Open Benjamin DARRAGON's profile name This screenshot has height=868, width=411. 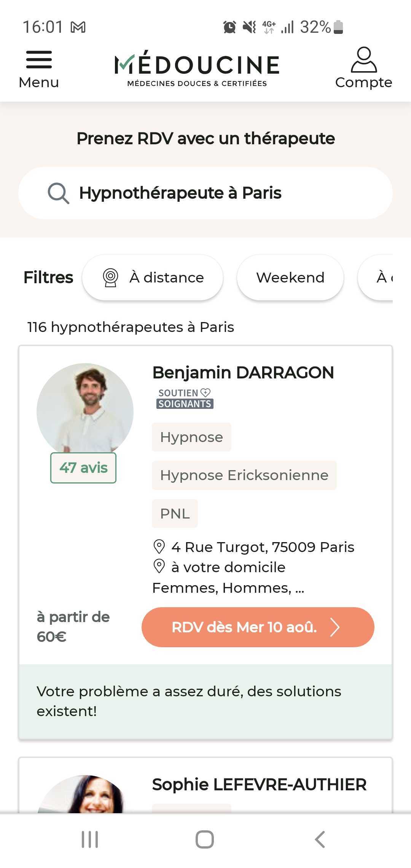tap(243, 373)
